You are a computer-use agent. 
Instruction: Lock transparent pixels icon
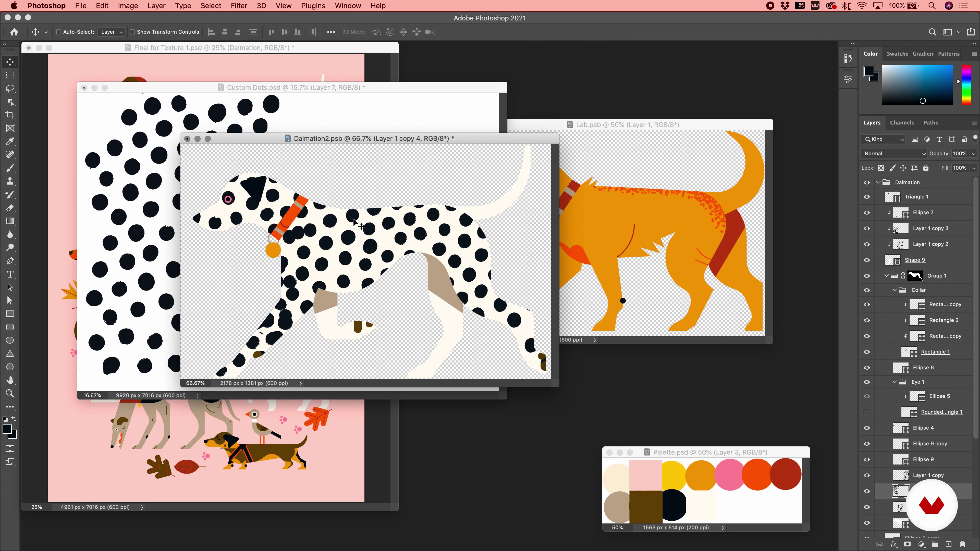click(x=881, y=168)
